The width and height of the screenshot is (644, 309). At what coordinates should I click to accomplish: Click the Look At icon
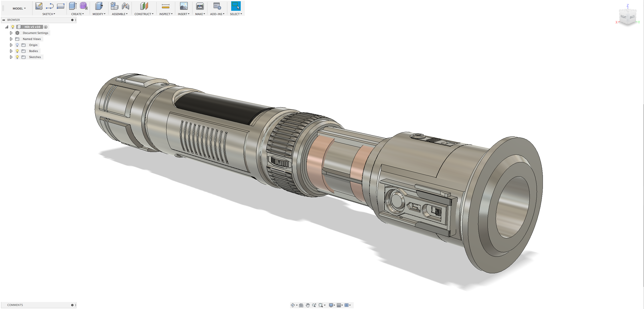coord(301,305)
